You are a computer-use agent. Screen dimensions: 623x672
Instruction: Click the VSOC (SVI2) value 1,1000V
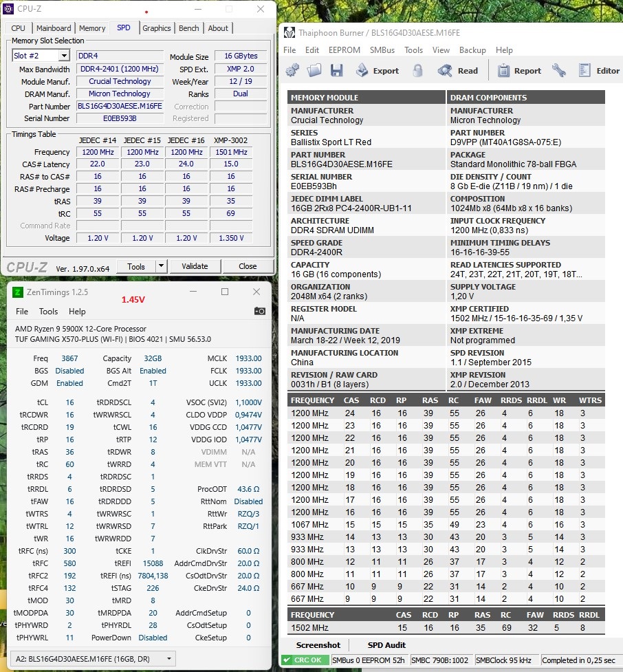coord(248,402)
